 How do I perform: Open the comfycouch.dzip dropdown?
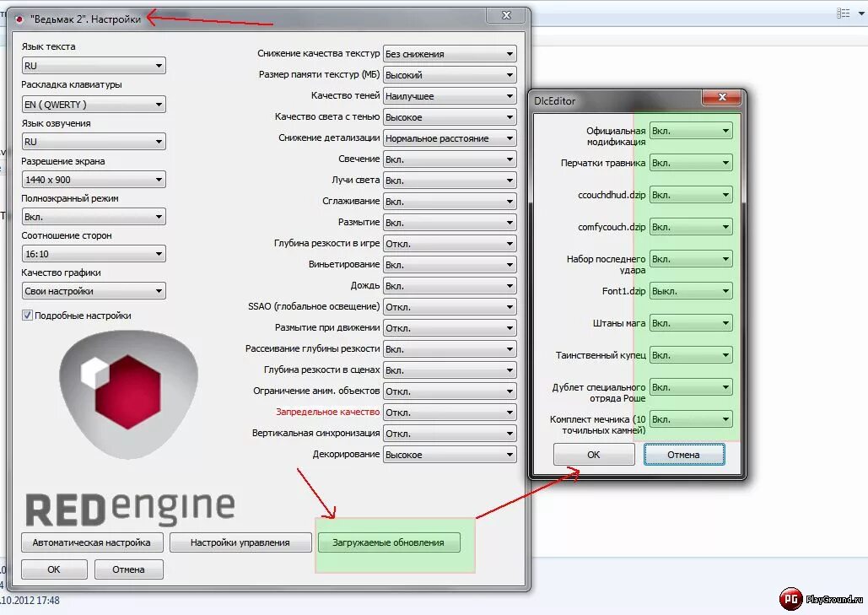(691, 227)
